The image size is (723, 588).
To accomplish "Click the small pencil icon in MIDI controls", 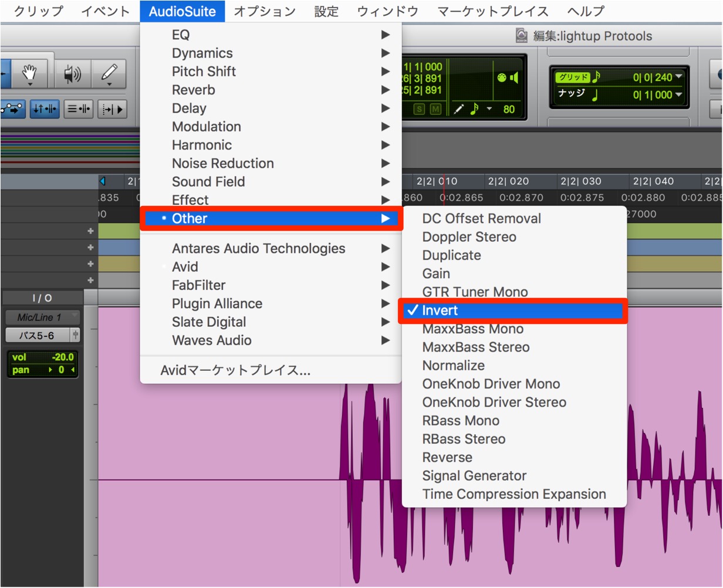I will tap(459, 109).
